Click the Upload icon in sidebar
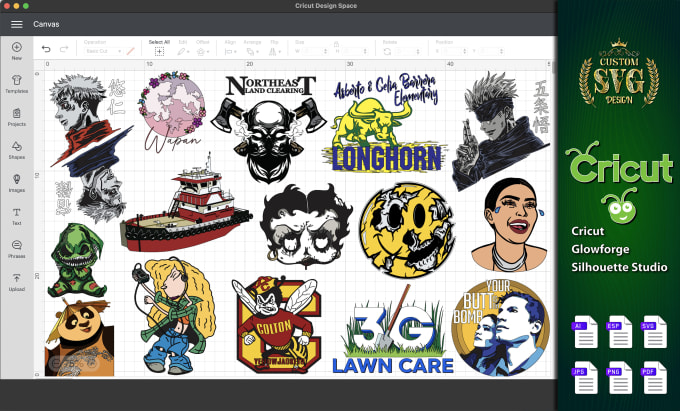 (x=16, y=278)
